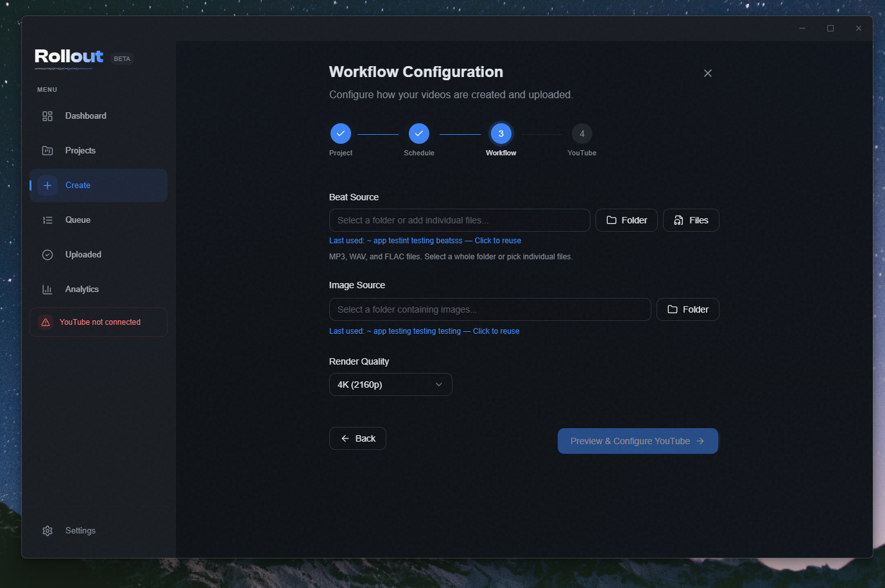This screenshot has height=588, width=885.
Task: Click 'Workflow Configuration' heading text
Action: 416,72
